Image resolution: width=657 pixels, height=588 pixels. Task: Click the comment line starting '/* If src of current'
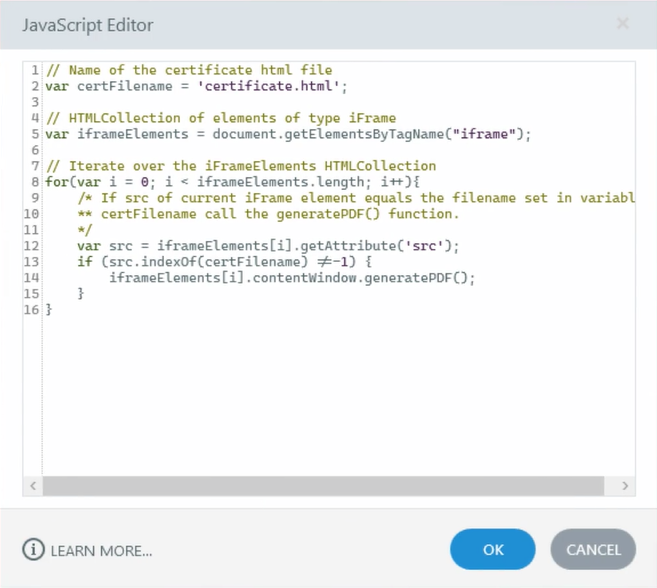[356, 198]
